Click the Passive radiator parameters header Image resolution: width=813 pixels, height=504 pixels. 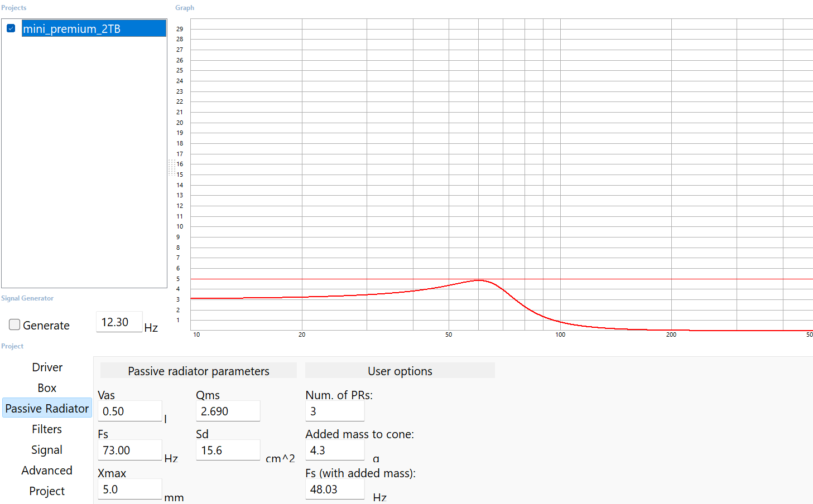pos(199,371)
